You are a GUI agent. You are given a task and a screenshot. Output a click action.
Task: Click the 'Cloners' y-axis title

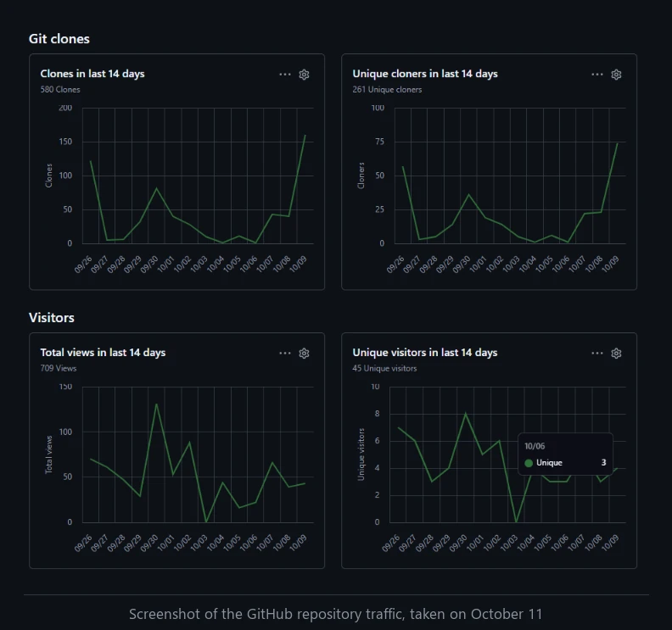(x=361, y=176)
